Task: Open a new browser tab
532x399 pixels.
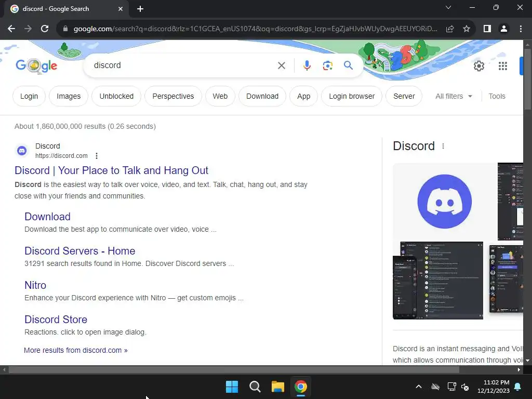Action: click(x=140, y=9)
